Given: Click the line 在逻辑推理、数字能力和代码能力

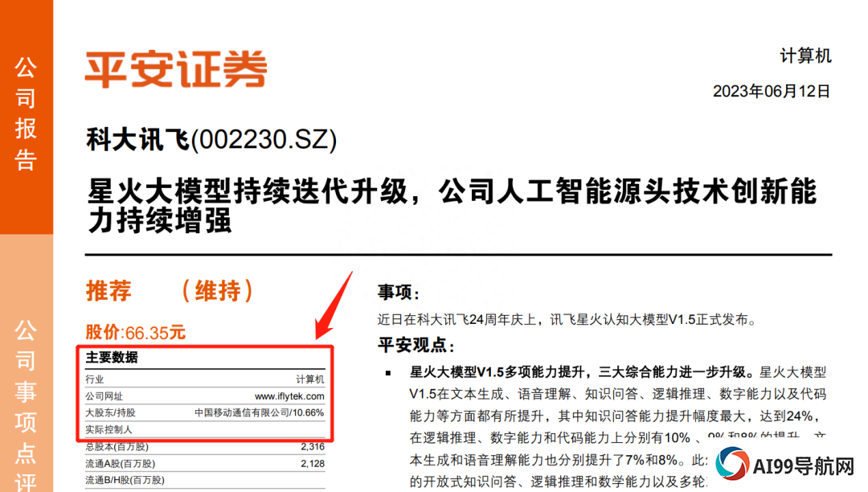Looking at the screenshot, I should coord(617,438).
